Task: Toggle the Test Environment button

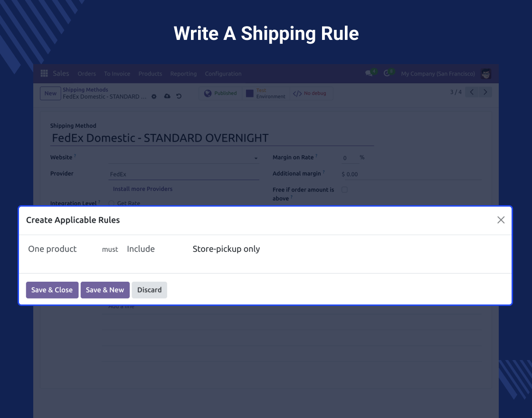Action: point(266,93)
